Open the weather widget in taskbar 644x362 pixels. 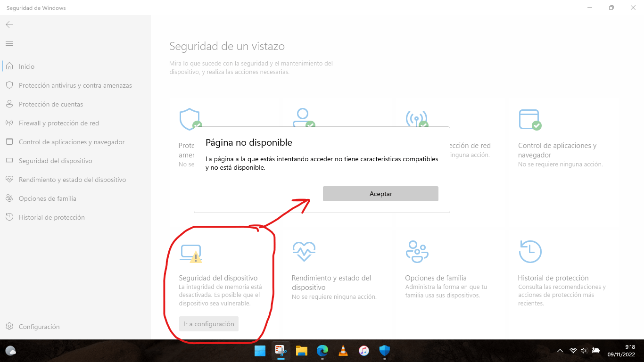click(11, 351)
